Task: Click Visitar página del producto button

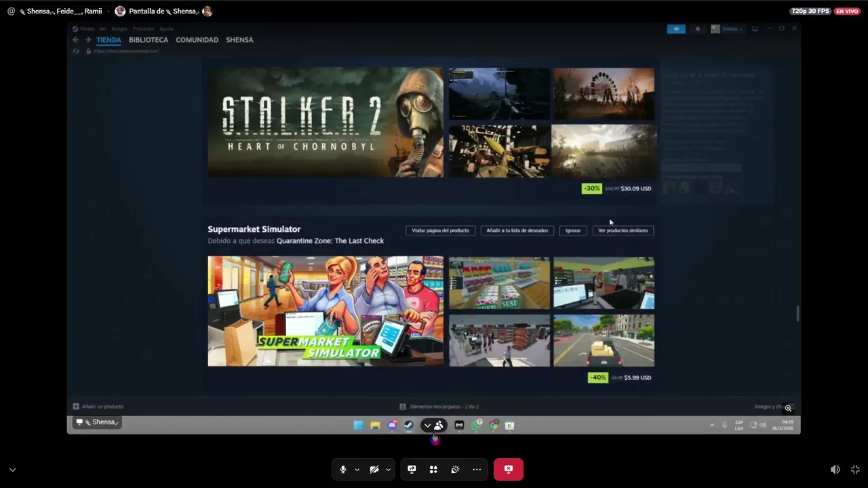Action: [x=440, y=230]
